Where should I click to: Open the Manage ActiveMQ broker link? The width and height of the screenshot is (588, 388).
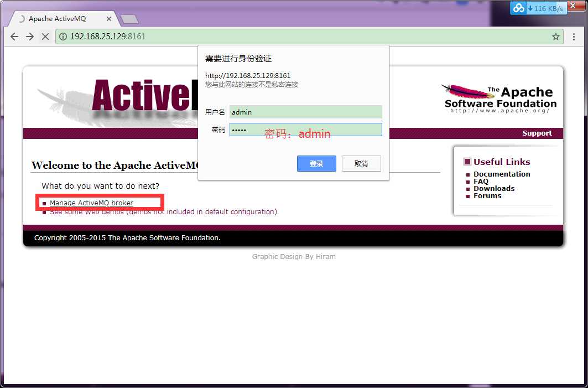click(x=91, y=203)
